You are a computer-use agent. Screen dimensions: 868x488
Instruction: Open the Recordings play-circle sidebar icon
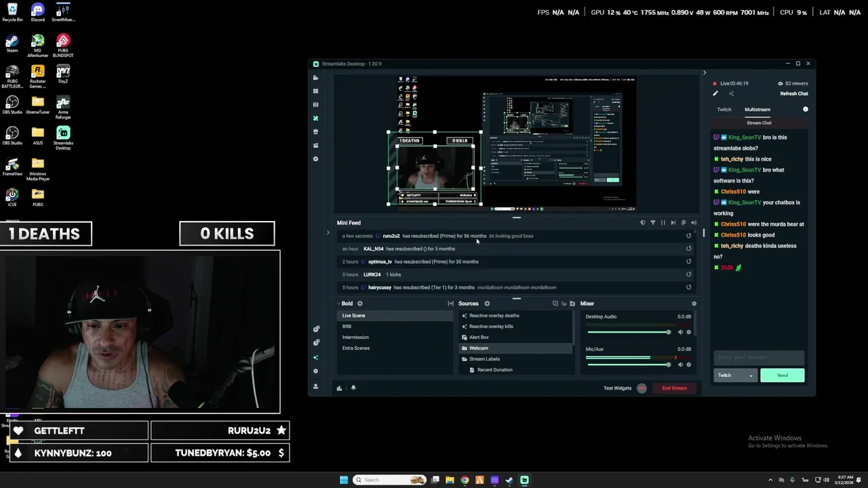tap(315, 159)
